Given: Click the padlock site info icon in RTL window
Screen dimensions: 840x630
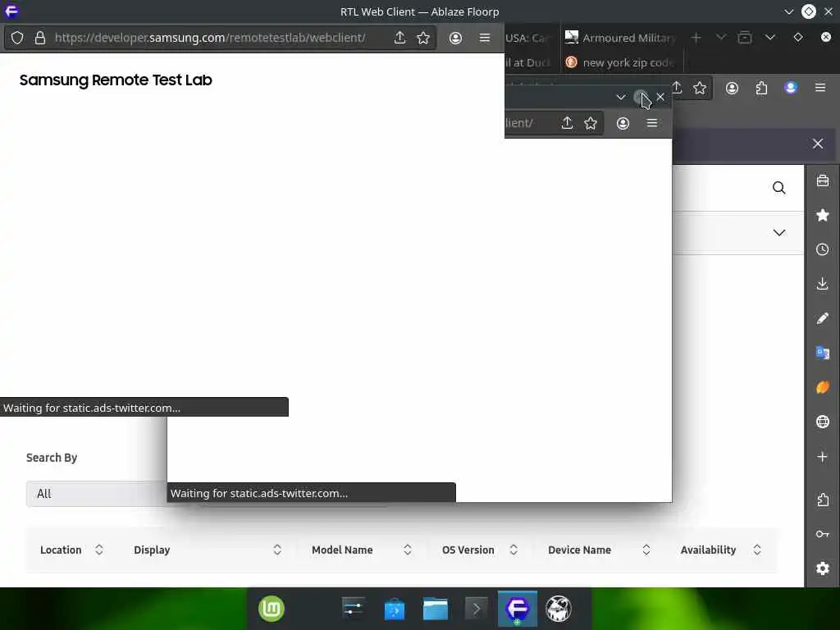Looking at the screenshot, I should pos(39,38).
